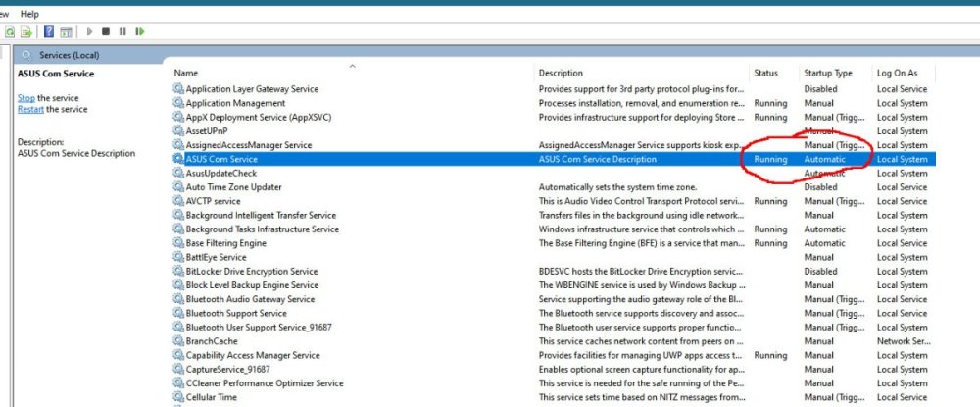This screenshot has width=980, height=407.
Task: Select Block Level Backup Engine Service name
Action: click(x=252, y=285)
